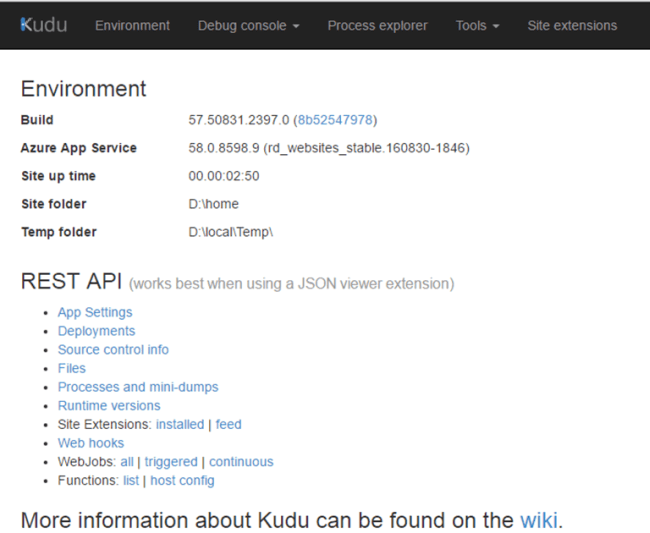
Task: Open build commit 8b52547978 link
Action: 335,120
